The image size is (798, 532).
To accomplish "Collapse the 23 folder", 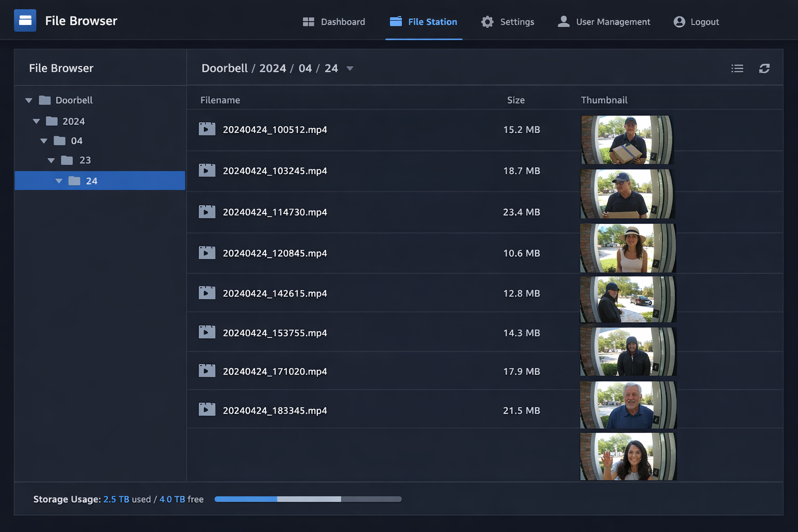I will [x=51, y=160].
